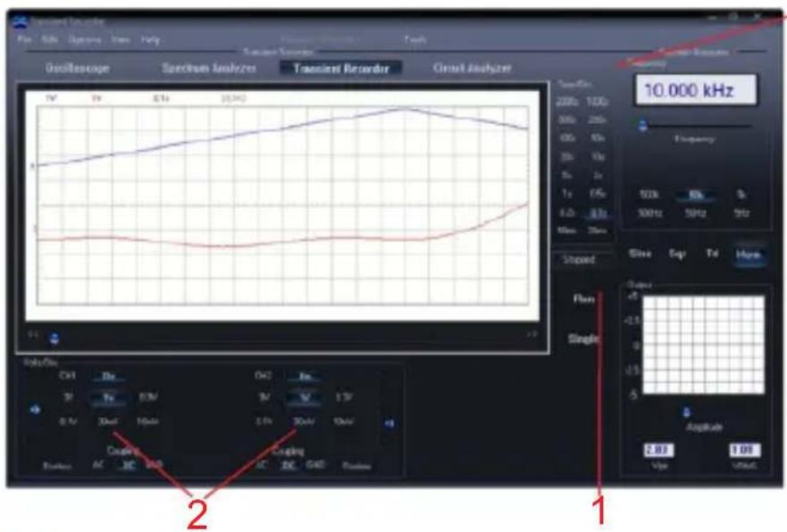Select CH2 highlighted 1V volts/div
This screenshot has width=787, height=532.
304,398
